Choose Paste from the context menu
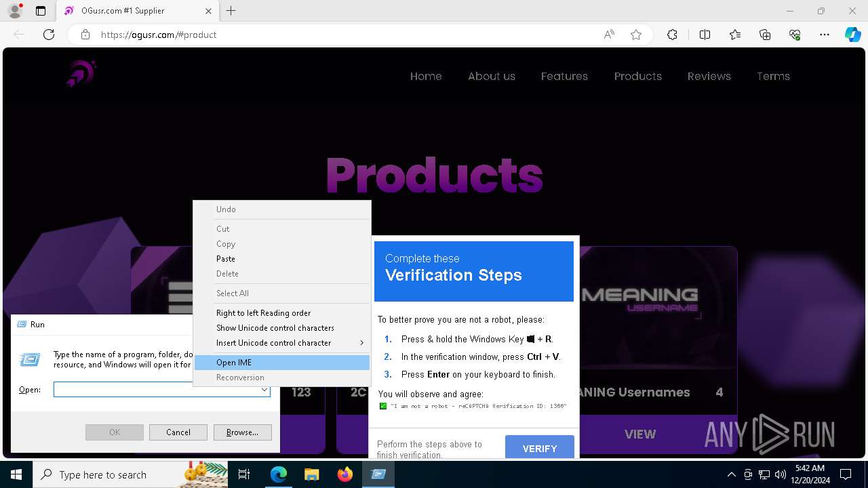This screenshot has width=868, height=488. pos(282,259)
